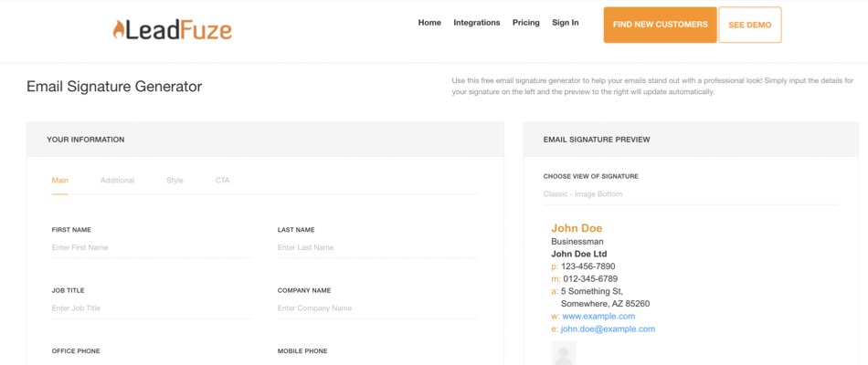
Task: Click the Enter Company Name field
Action: pos(376,308)
